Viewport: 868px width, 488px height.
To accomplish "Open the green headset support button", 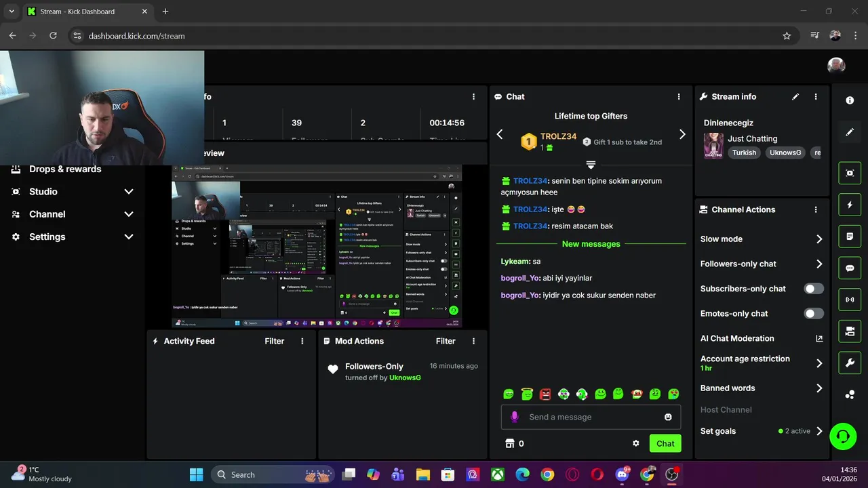I will pos(843,436).
